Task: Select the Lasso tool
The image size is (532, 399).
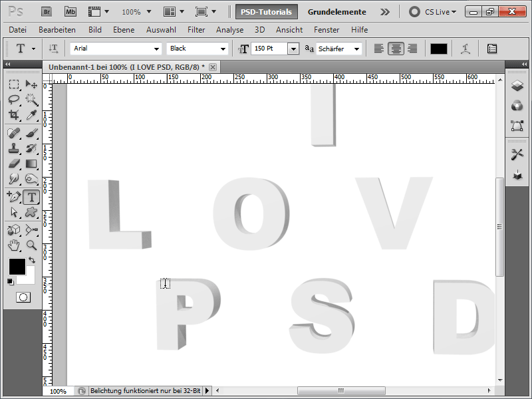Action: tap(14, 99)
